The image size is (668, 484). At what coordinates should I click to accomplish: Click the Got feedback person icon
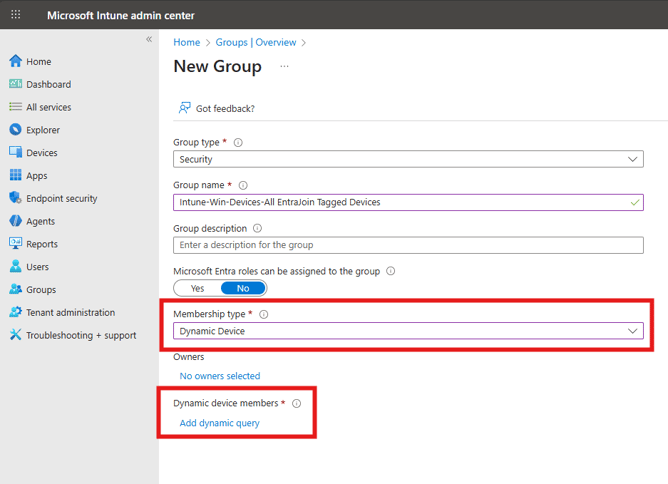click(184, 108)
